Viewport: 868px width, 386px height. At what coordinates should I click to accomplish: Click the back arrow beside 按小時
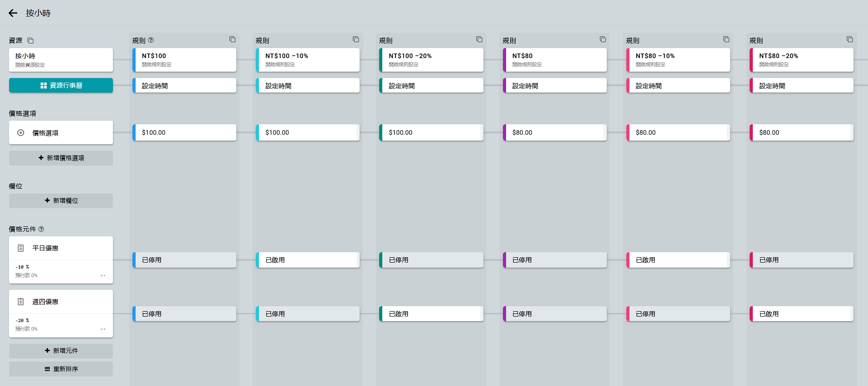pyautogui.click(x=13, y=13)
